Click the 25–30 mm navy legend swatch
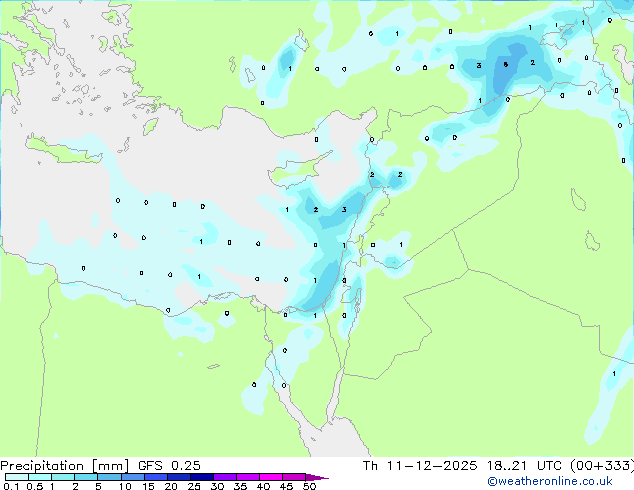Screen dimensions: 634x490 202,477
